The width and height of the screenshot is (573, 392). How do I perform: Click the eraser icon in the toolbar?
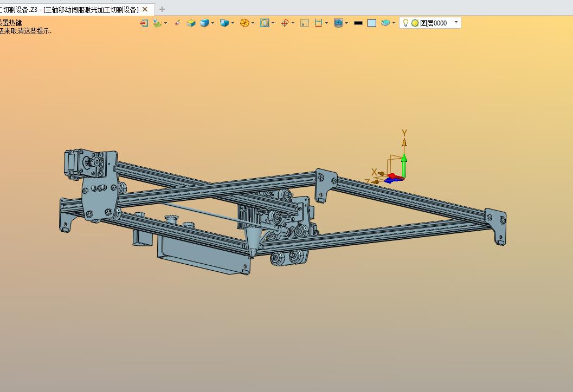pos(178,23)
